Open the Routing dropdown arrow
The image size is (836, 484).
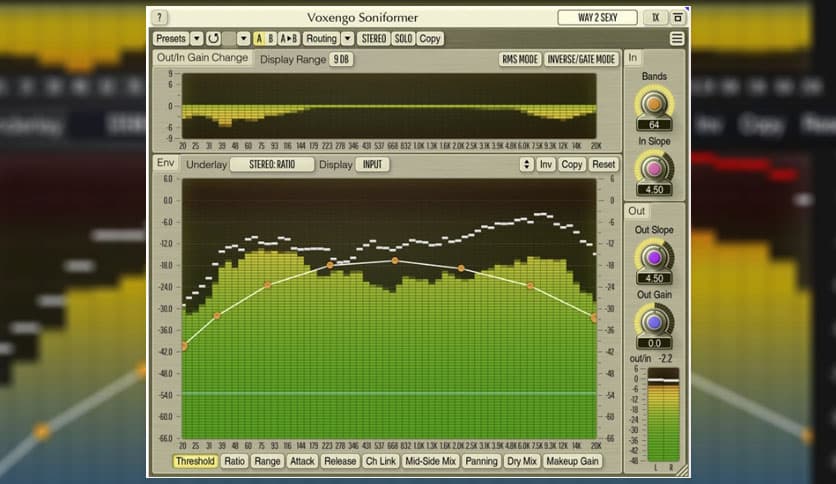coord(348,38)
